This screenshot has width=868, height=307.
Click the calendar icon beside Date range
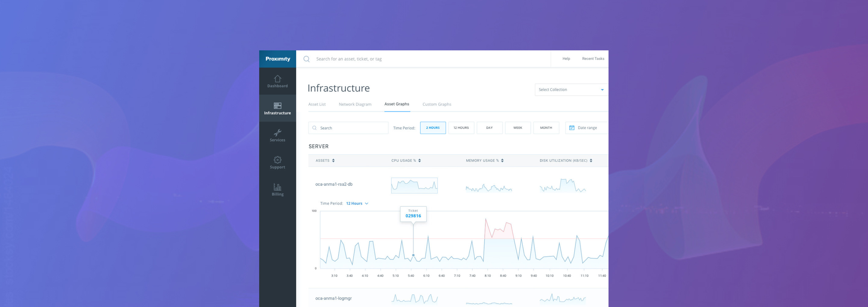(571, 128)
